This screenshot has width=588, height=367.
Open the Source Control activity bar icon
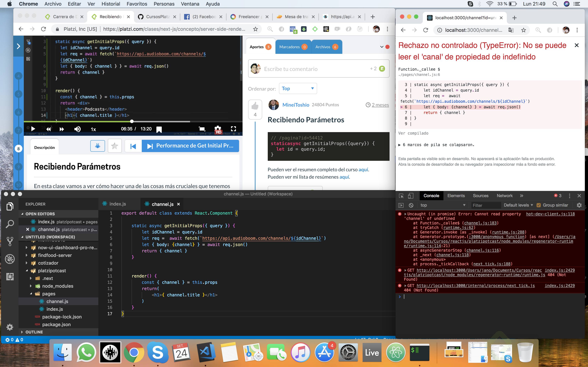(x=10, y=241)
